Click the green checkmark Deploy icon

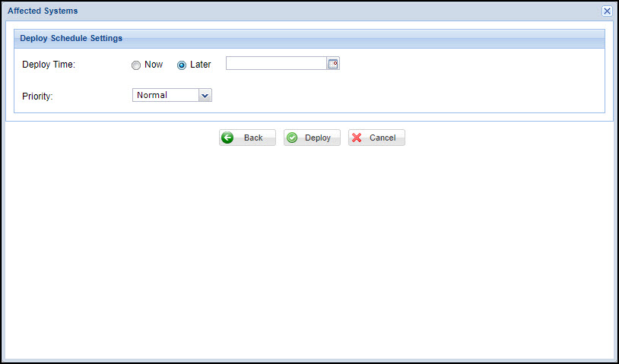292,138
